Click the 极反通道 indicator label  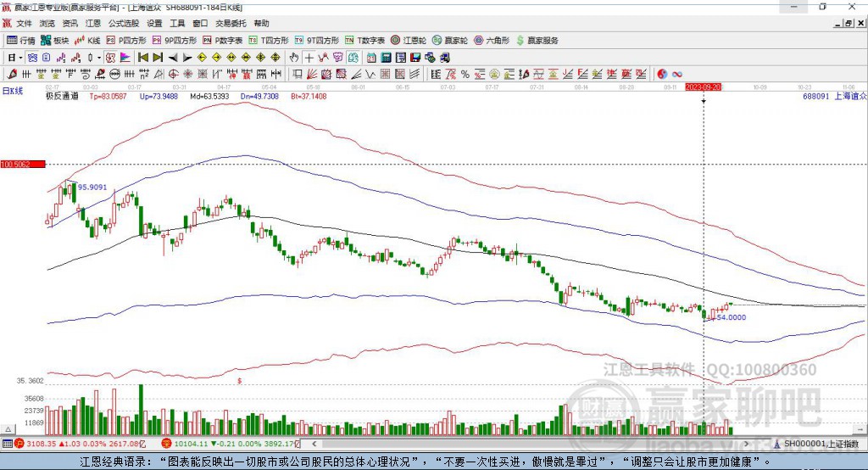(x=62, y=96)
